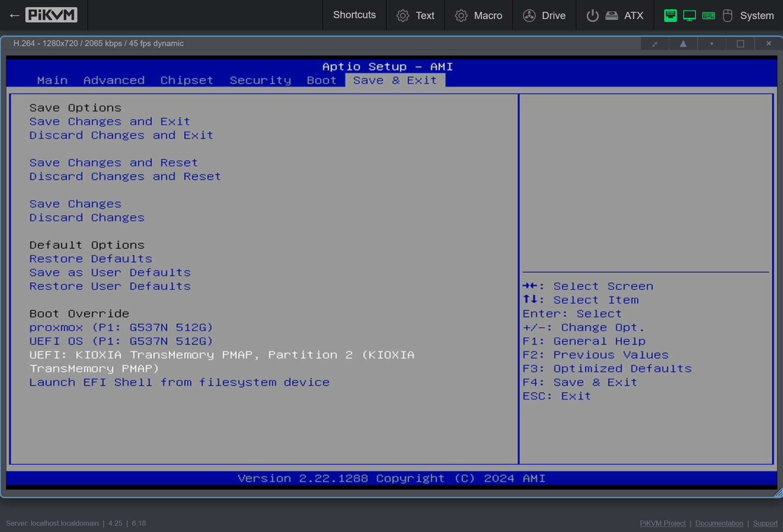Image resolution: width=783 pixels, height=532 pixels.
Task: Select Save Changes and Reset
Action: [x=114, y=163]
